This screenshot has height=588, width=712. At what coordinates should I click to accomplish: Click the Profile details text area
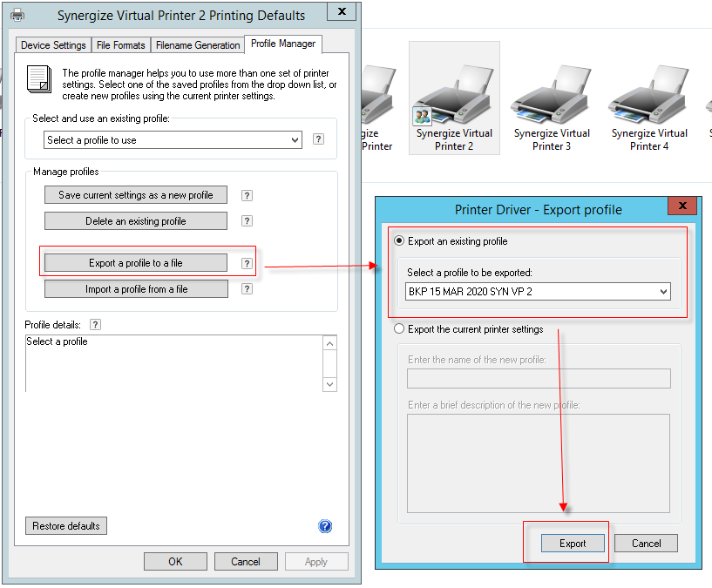(x=174, y=363)
